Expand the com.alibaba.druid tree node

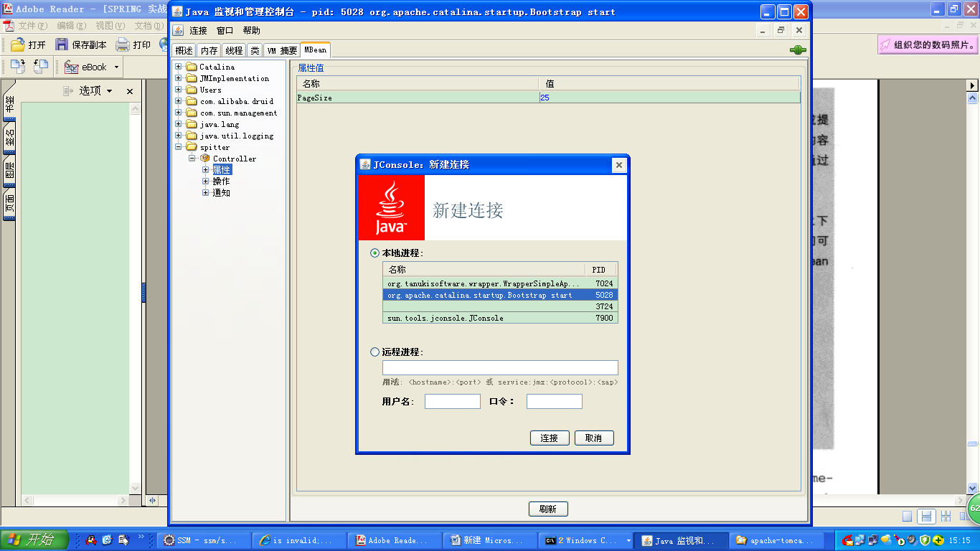click(179, 101)
